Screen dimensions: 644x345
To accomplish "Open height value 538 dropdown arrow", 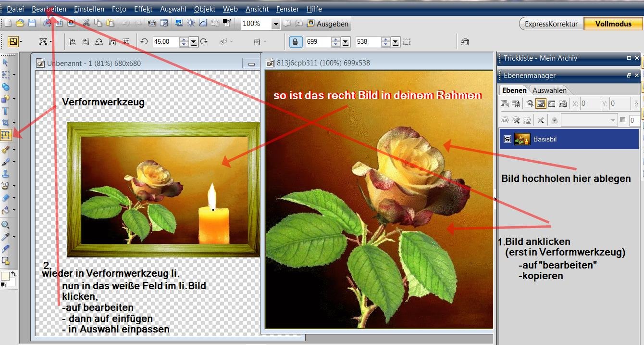I will [x=396, y=42].
